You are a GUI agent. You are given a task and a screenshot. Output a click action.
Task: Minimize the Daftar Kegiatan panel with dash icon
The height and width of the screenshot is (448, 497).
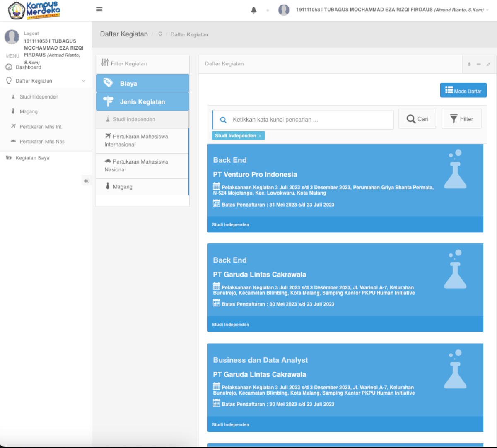click(479, 64)
